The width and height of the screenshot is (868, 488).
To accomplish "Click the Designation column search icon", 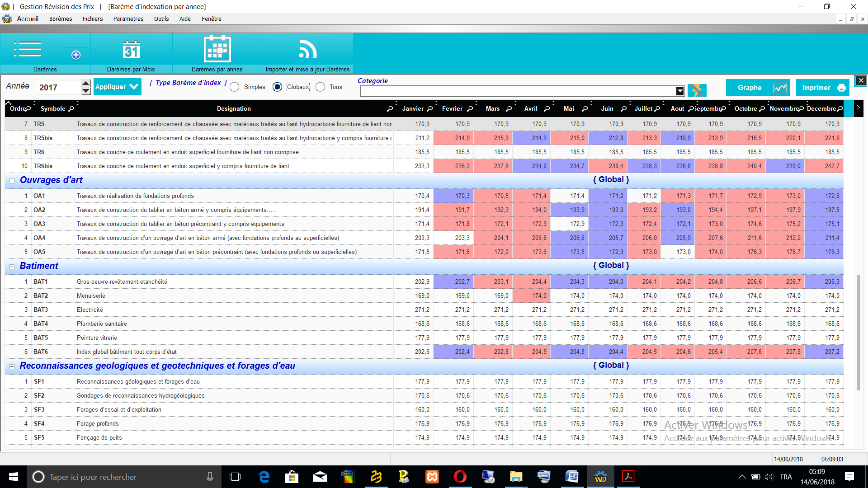I will pyautogui.click(x=390, y=109).
